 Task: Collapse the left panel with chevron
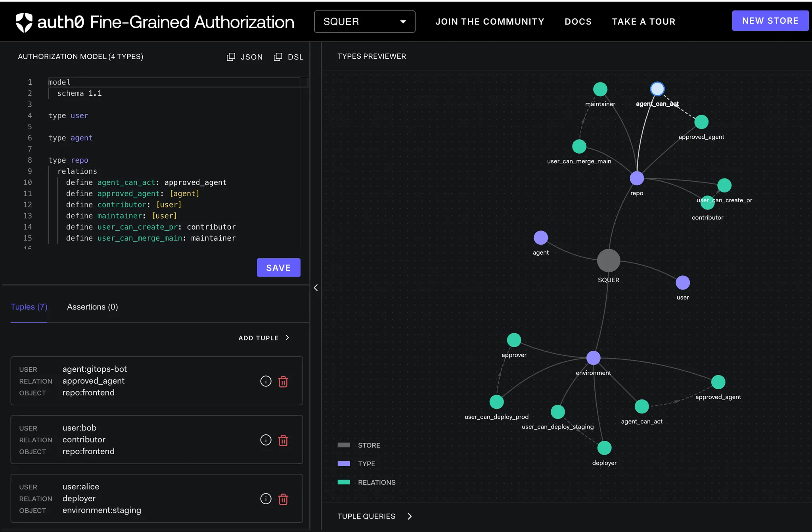[316, 288]
